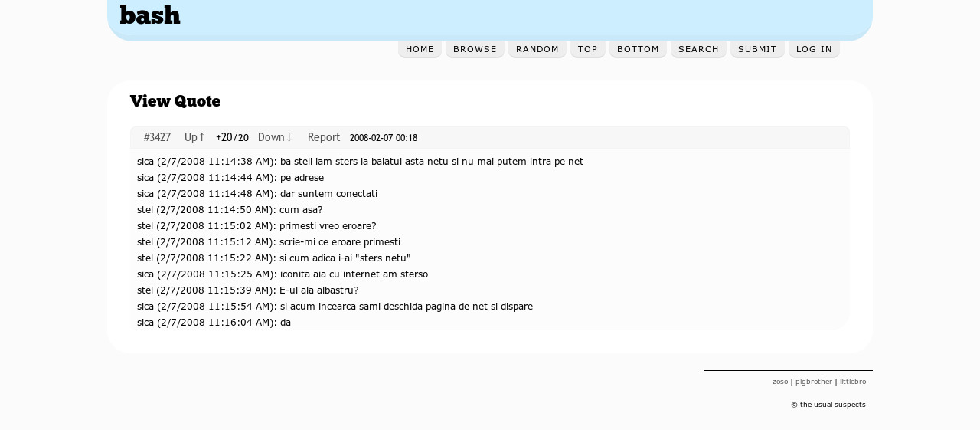Click the last line ending in "da"

214,323
